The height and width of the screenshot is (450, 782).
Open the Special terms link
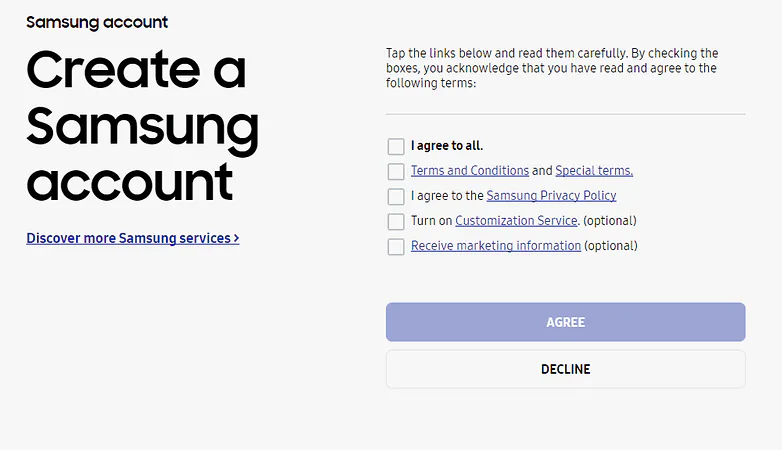[x=594, y=171]
